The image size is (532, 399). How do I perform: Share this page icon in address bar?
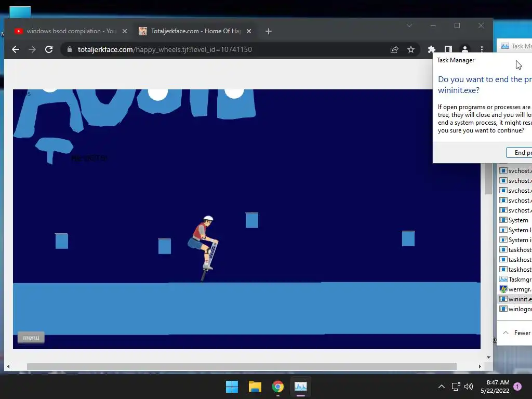[394, 50]
